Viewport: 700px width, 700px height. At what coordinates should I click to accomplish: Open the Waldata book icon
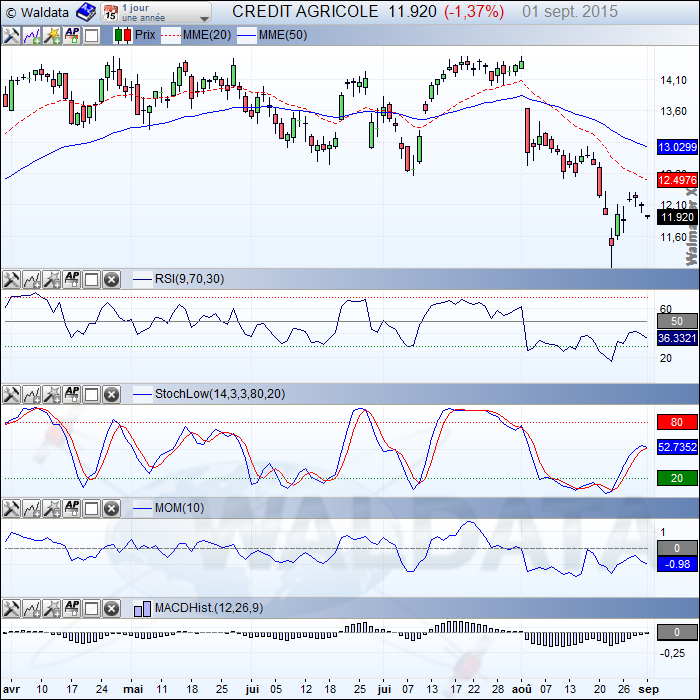pyautogui.click(x=86, y=12)
